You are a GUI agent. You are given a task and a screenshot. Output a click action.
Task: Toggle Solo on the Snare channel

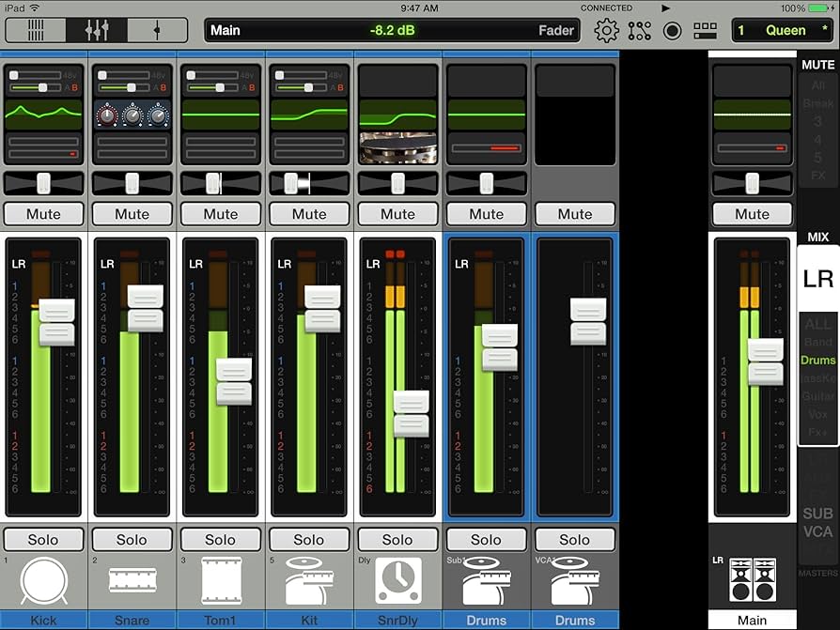(132, 540)
